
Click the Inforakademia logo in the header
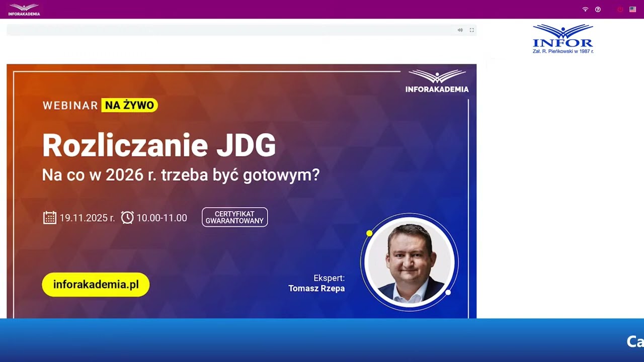click(x=24, y=10)
